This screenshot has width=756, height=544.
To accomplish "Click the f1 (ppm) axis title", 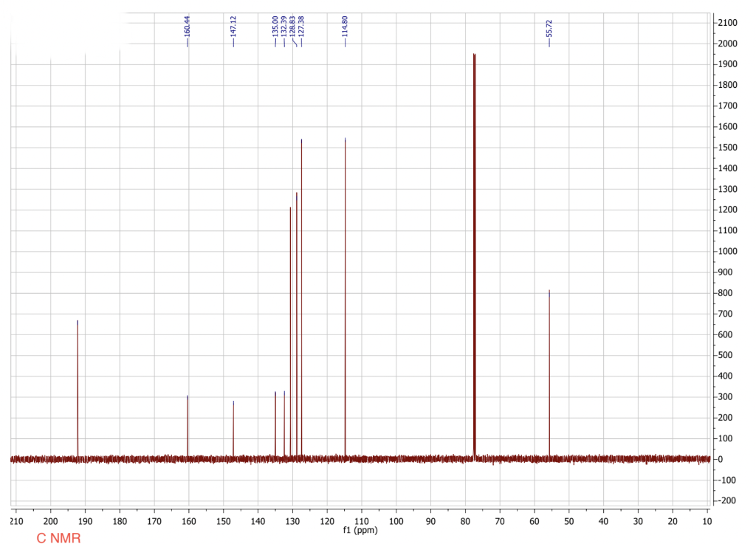I will click(360, 529).
